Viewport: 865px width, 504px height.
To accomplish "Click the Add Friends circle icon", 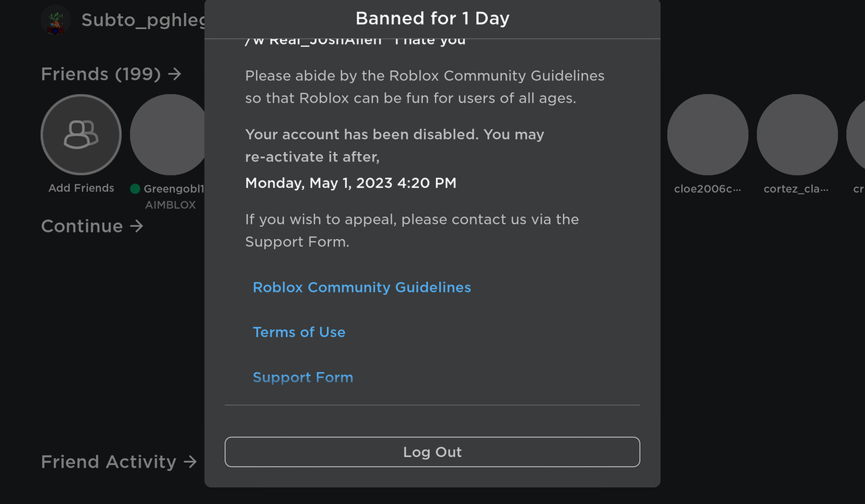I will 81,134.
